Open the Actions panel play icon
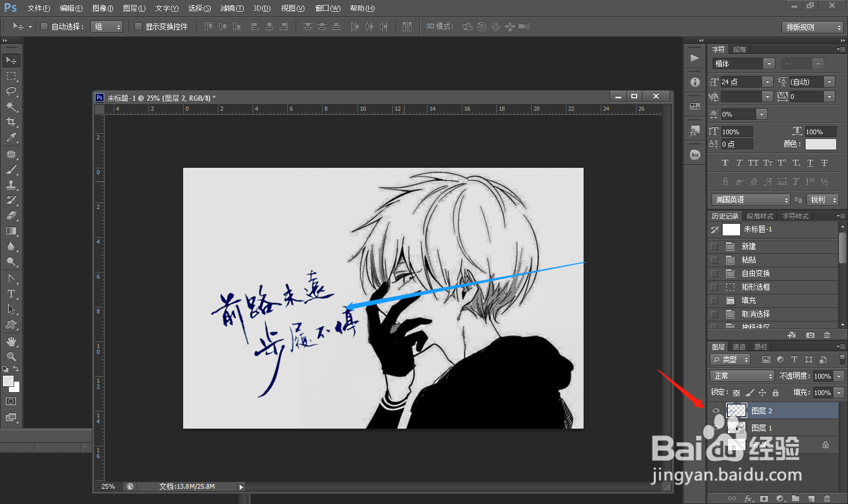Viewport: 848px width, 504px height. [695, 58]
